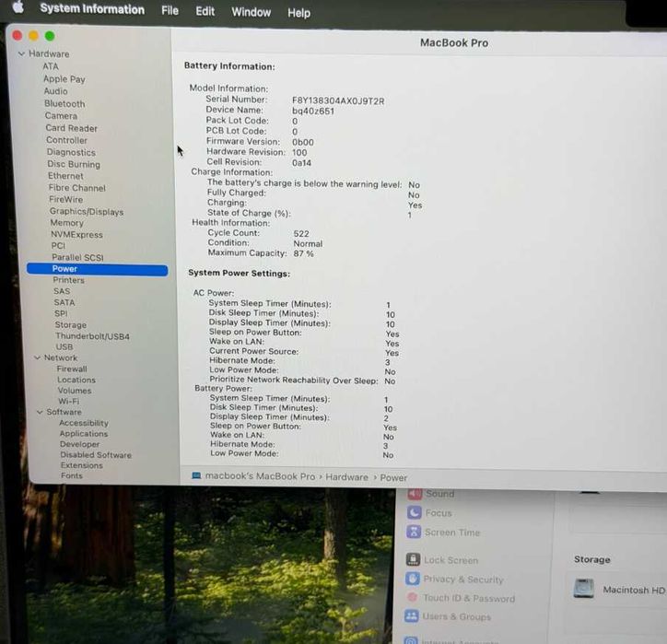Select Storage in the Hardware list

tap(71, 324)
